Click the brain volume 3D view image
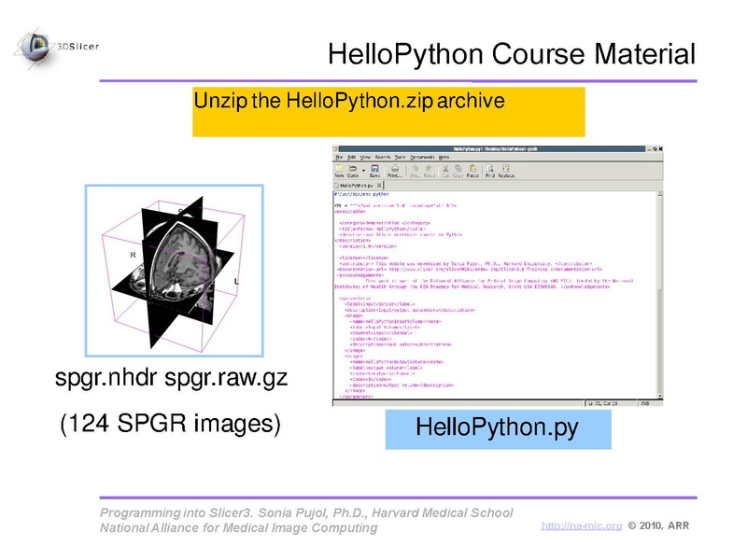This screenshot has height=560, width=747. pos(175,271)
